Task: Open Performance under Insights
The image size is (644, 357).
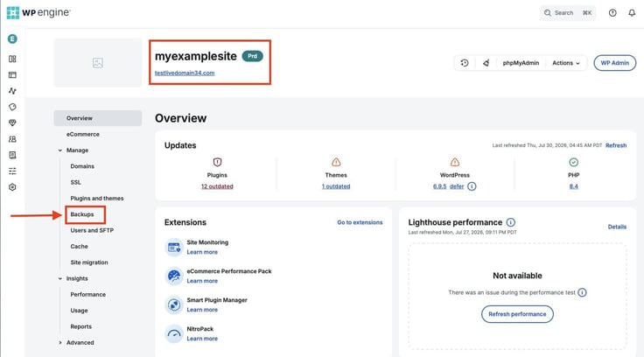Action: 87,295
